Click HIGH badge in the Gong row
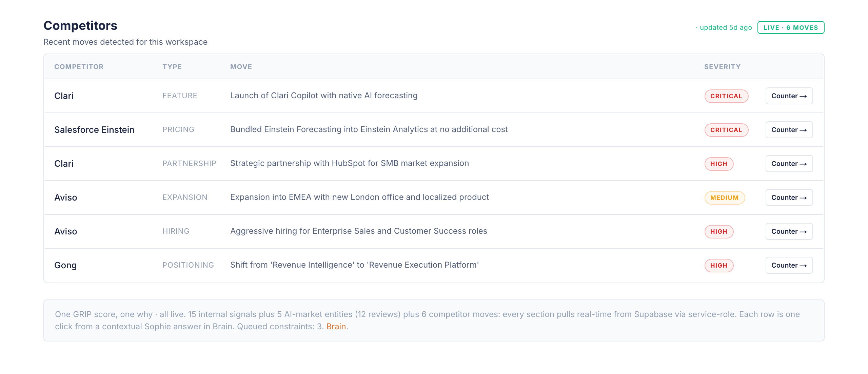 [719, 266]
